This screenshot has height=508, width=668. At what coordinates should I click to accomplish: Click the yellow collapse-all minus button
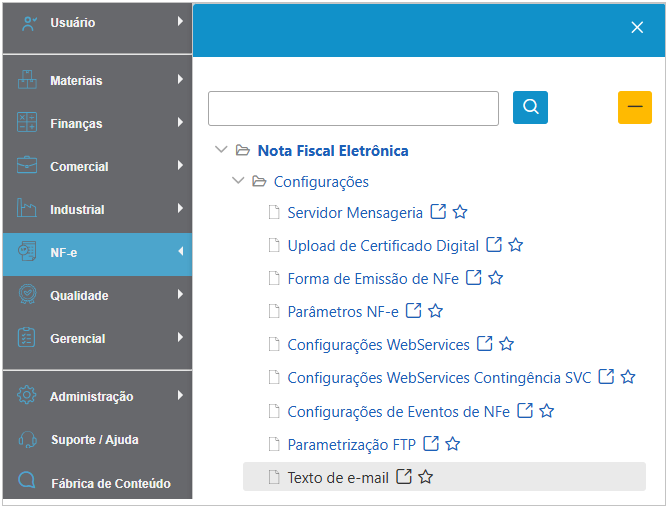coord(634,107)
